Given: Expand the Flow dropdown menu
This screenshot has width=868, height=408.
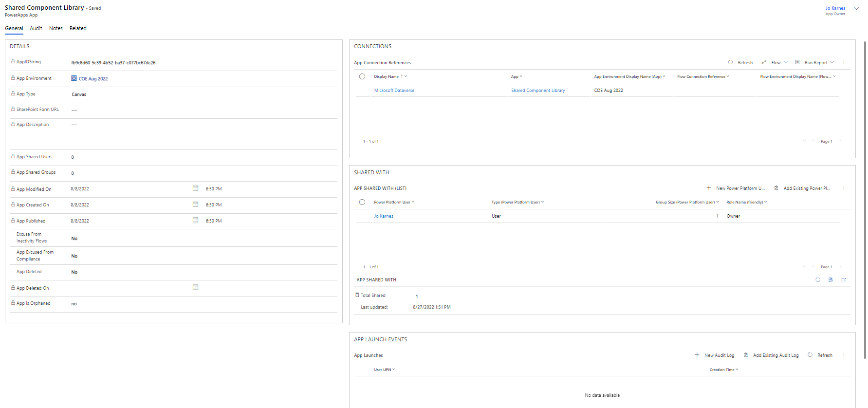Looking at the screenshot, I should click(x=786, y=62).
